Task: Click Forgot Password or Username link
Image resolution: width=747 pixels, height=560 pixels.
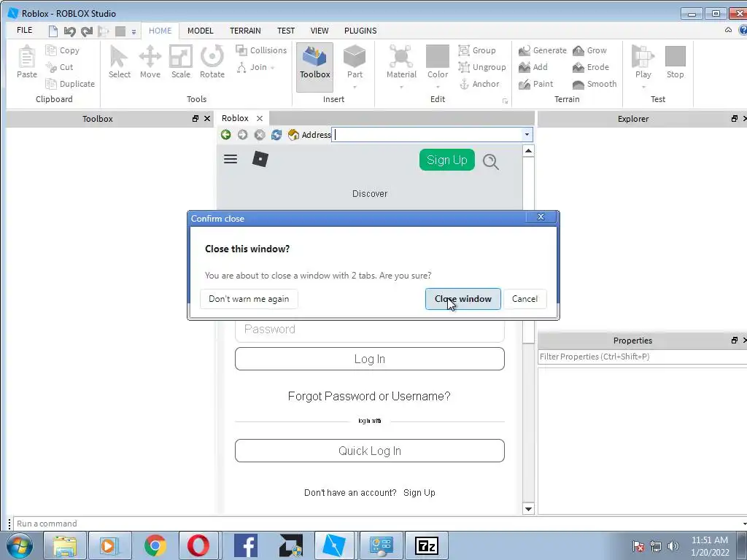Action: click(x=369, y=396)
